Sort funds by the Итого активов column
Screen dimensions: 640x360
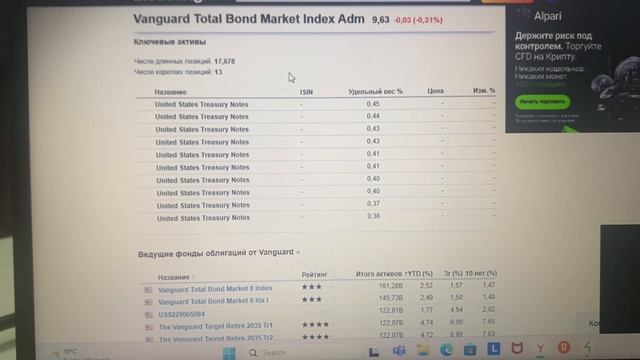(379, 274)
